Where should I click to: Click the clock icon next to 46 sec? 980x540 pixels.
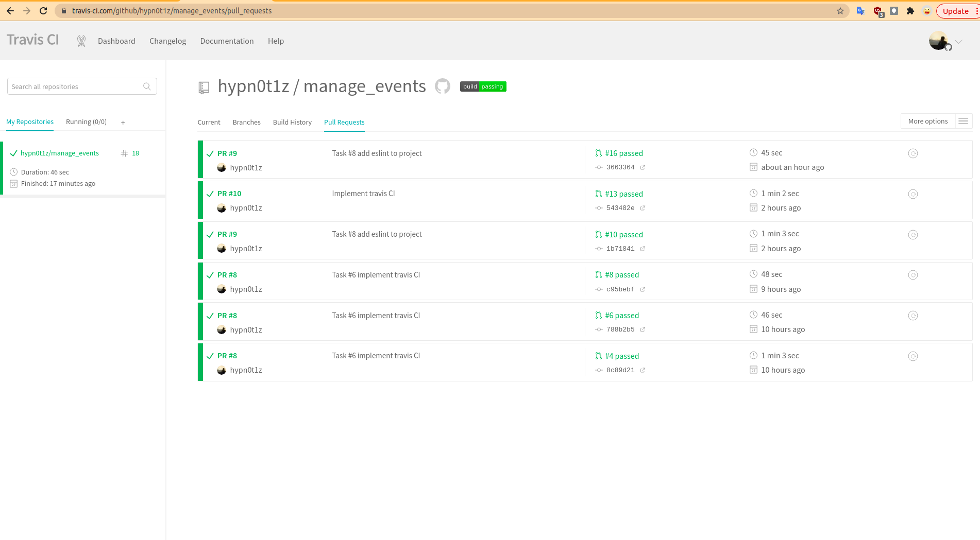pyautogui.click(x=753, y=315)
